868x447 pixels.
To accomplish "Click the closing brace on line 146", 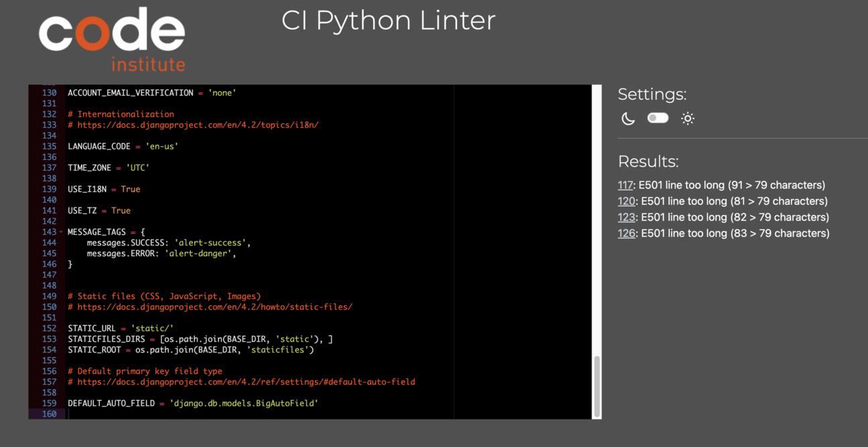I will pos(70,264).
